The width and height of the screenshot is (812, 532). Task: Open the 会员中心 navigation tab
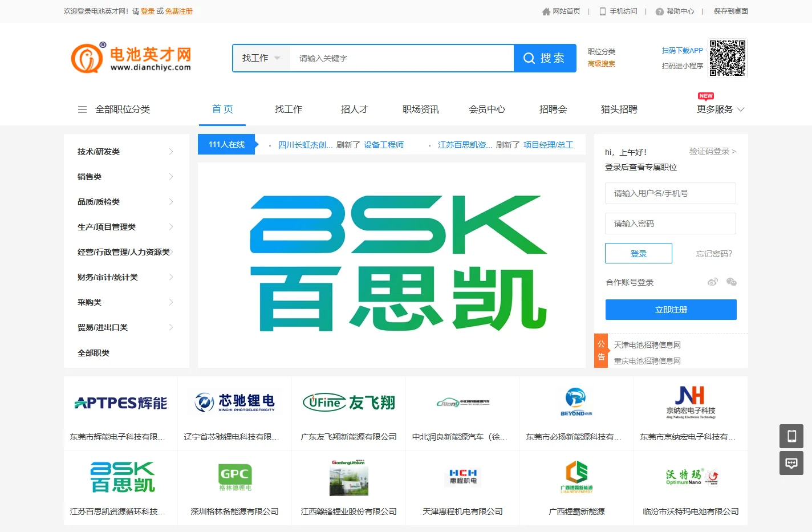(487, 109)
